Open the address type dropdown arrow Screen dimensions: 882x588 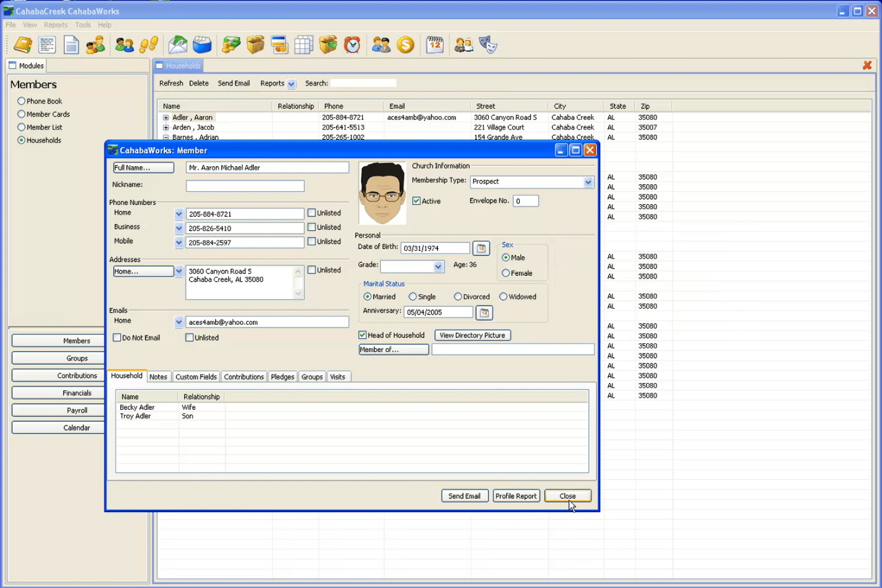pos(179,272)
